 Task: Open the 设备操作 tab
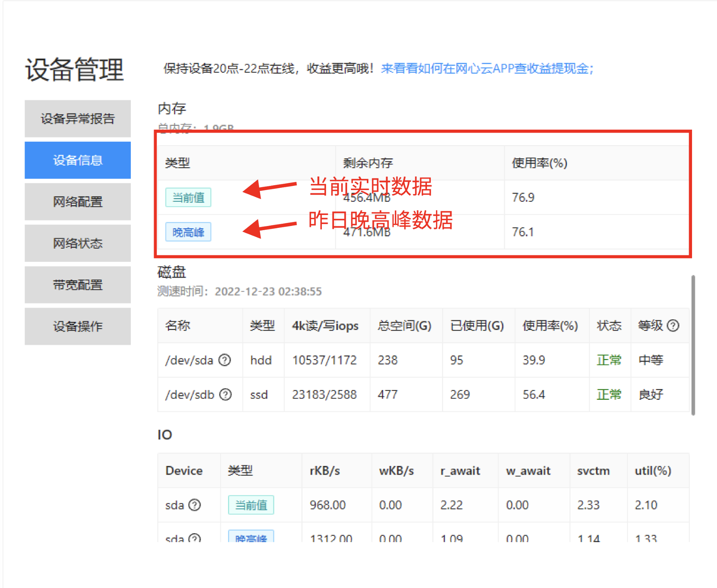pos(78,326)
